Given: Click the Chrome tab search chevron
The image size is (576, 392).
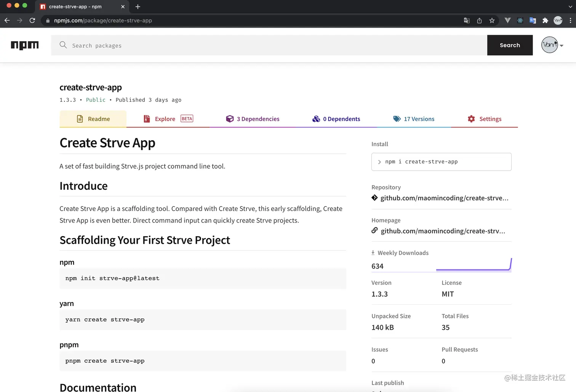Looking at the screenshot, I should coord(570,6).
